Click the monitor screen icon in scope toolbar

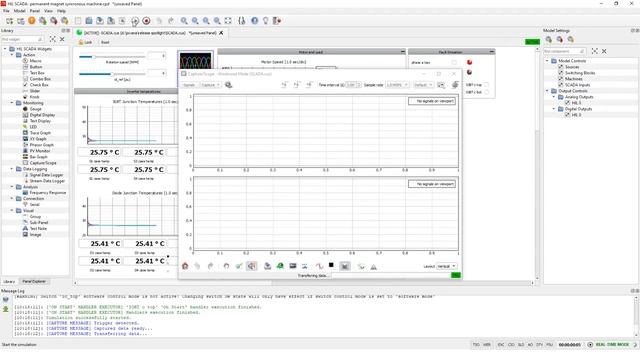pyautogui.click(x=293, y=266)
